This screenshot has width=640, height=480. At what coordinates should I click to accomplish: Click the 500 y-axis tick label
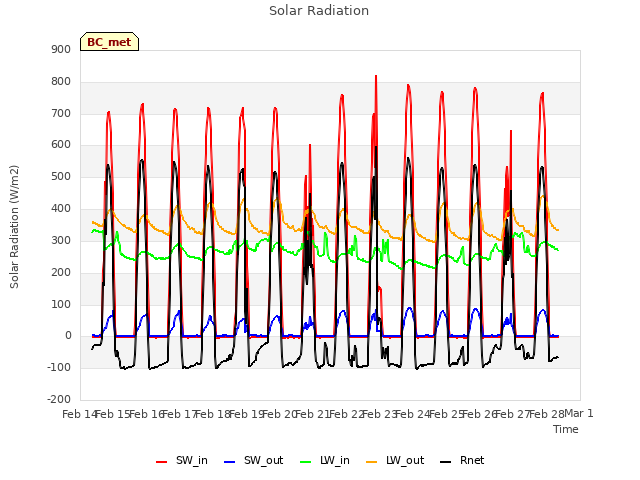[61, 177]
